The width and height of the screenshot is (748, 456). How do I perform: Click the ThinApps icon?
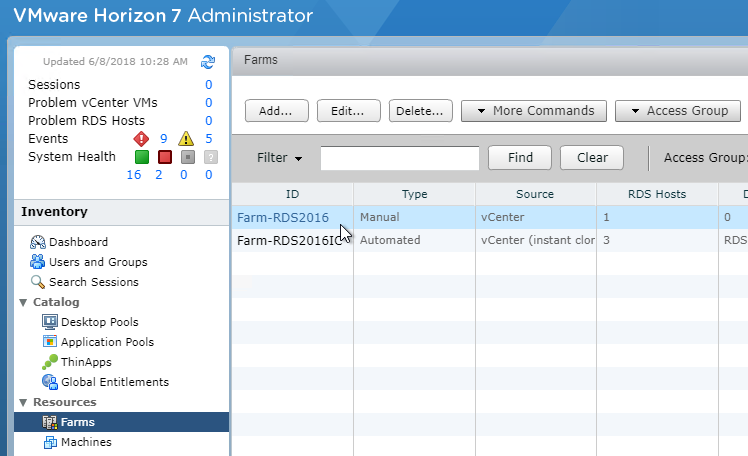coord(50,362)
